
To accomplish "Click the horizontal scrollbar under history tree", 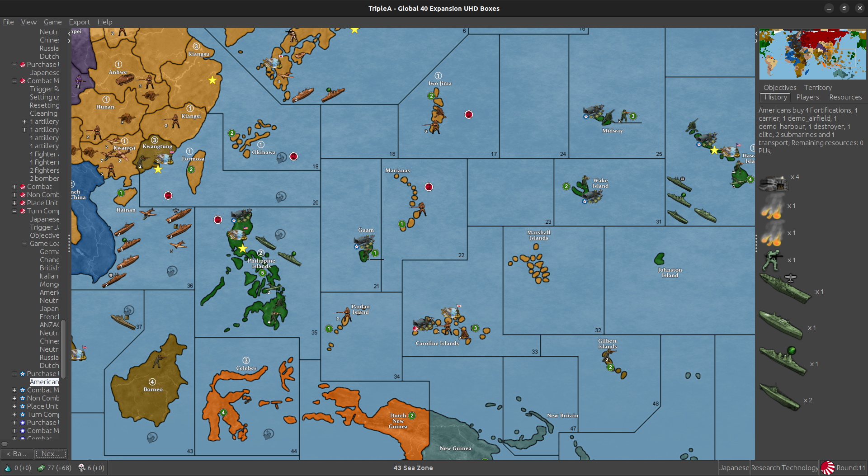I will tap(5, 444).
